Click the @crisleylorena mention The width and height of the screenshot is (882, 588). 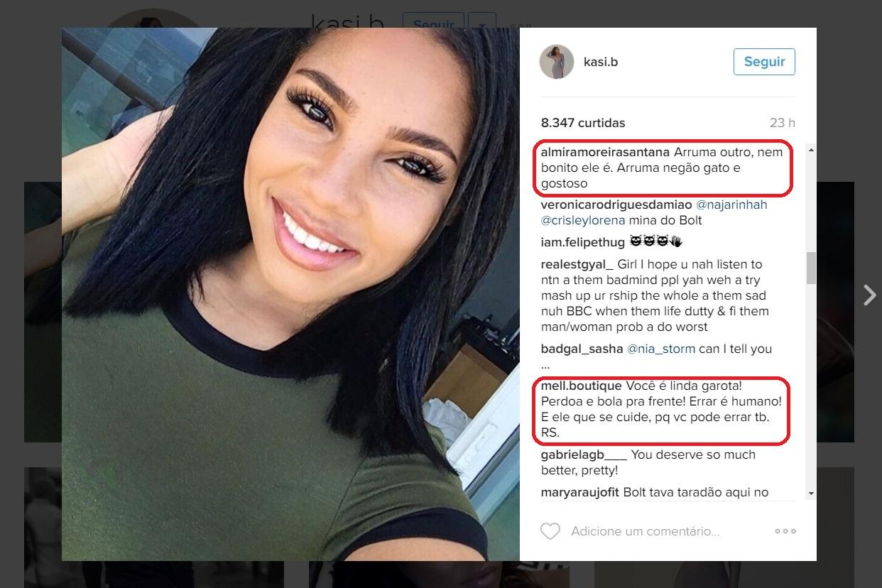pyautogui.click(x=583, y=220)
